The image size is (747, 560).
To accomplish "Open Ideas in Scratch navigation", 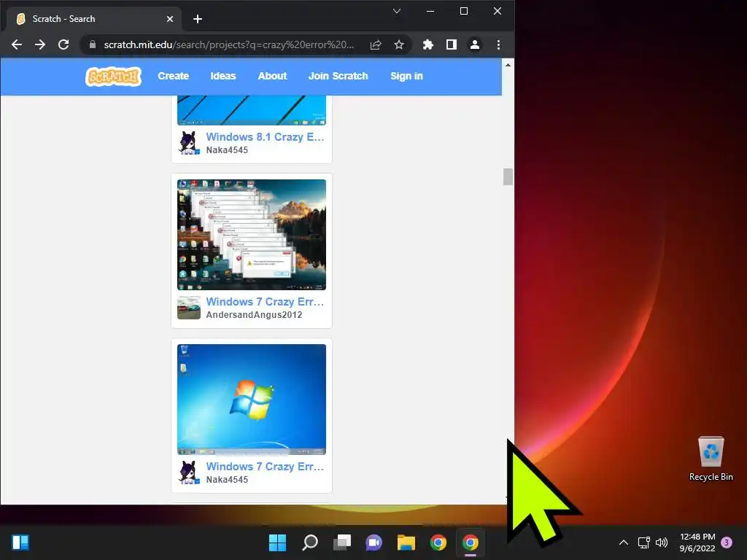I will [x=223, y=76].
